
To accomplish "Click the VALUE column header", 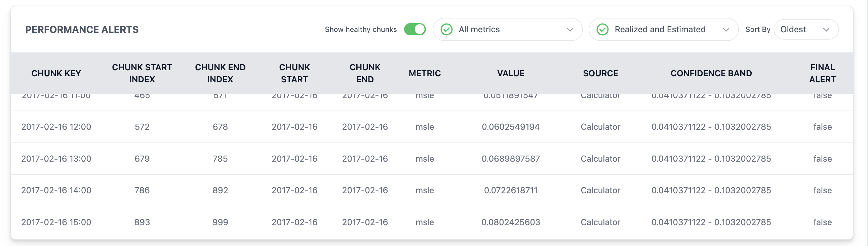I will 511,73.
